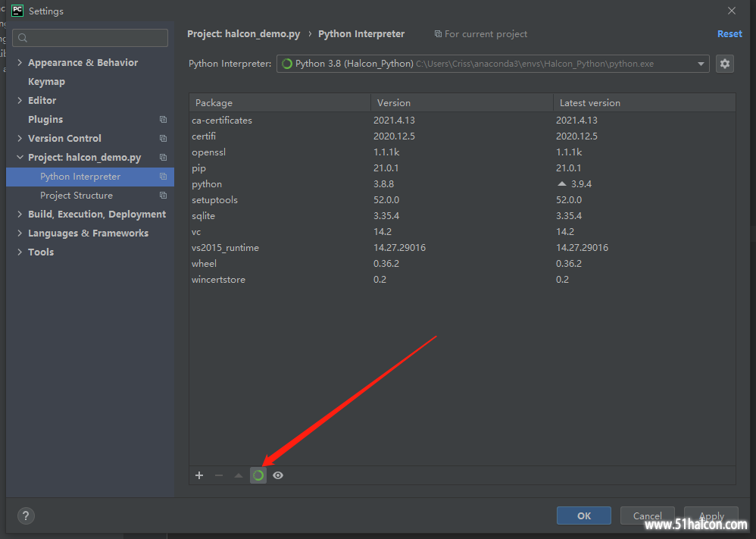Screen dimensions: 756x539
Task: Select the openssl package row
Action: (462, 152)
